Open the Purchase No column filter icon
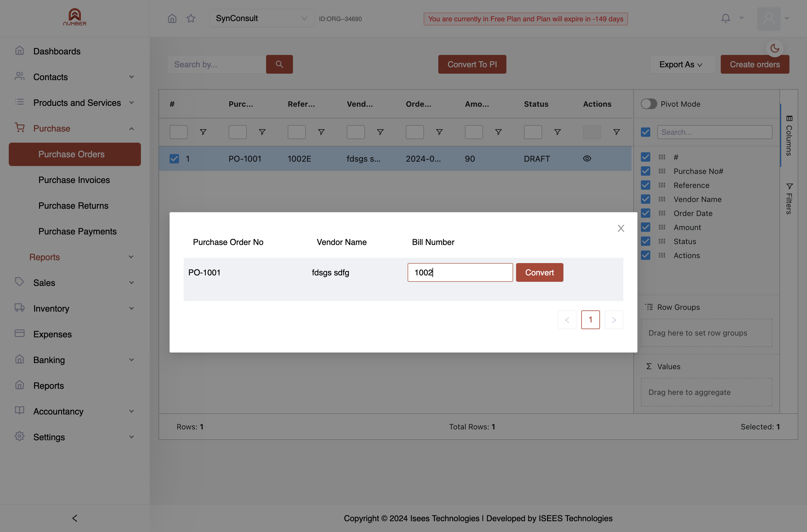This screenshot has width=807, height=532. click(262, 132)
